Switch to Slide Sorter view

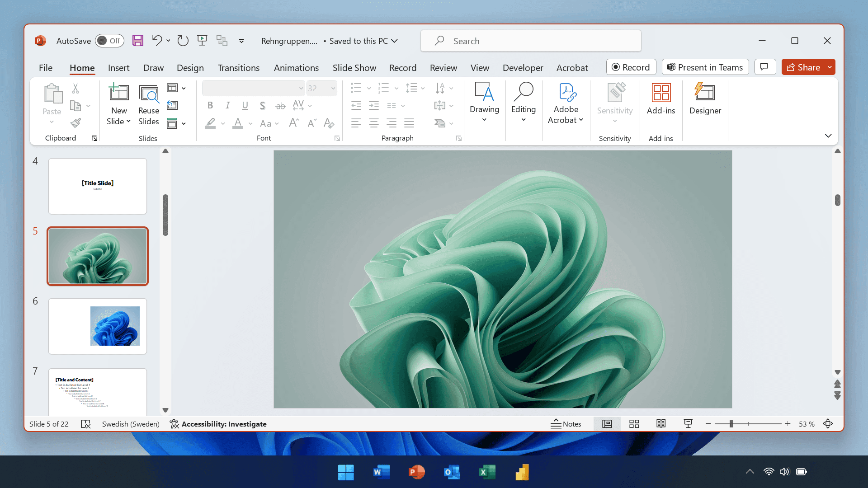(x=634, y=424)
